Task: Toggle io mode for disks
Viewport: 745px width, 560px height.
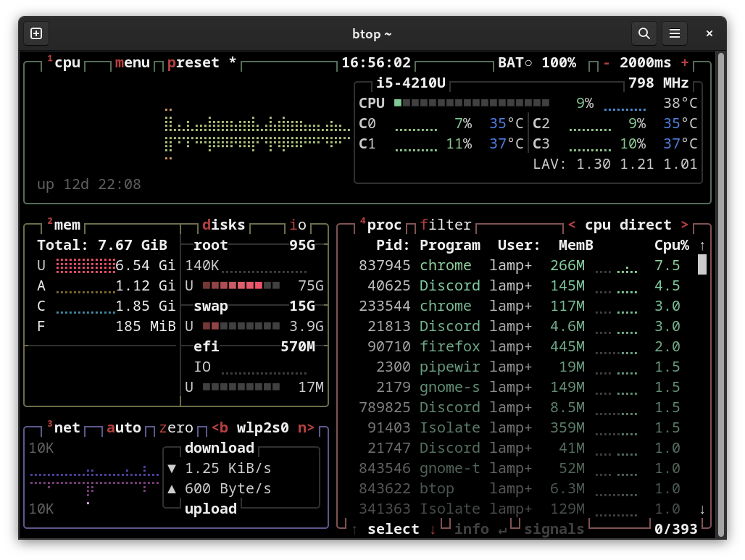Action: pyautogui.click(x=298, y=225)
